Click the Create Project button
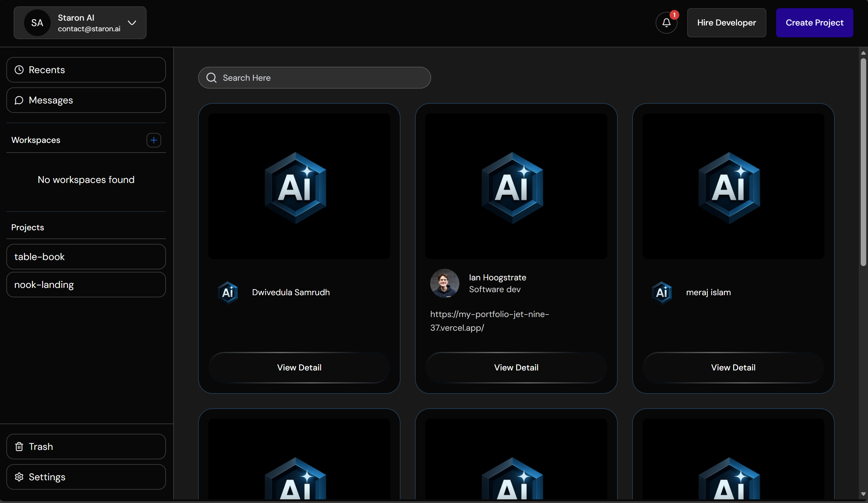 [815, 23]
